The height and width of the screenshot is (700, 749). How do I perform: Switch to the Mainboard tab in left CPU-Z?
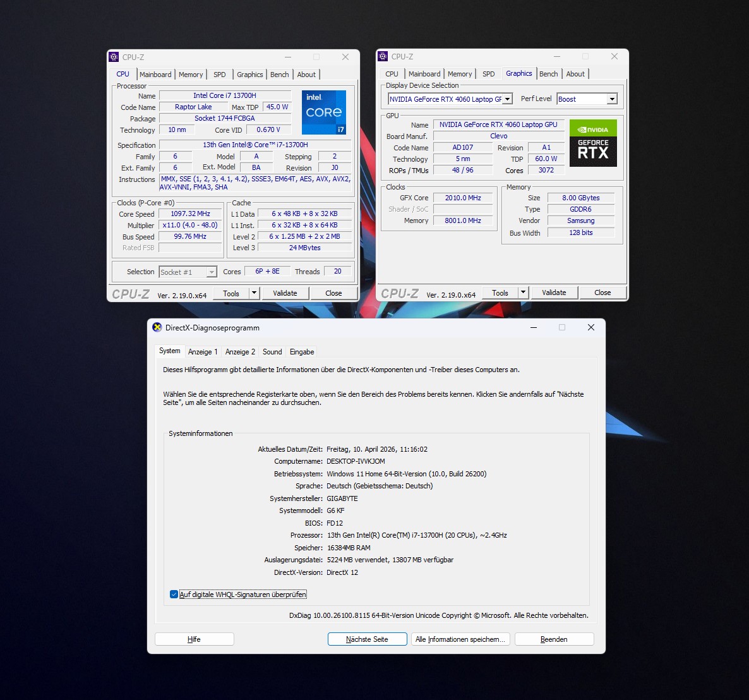(x=155, y=75)
